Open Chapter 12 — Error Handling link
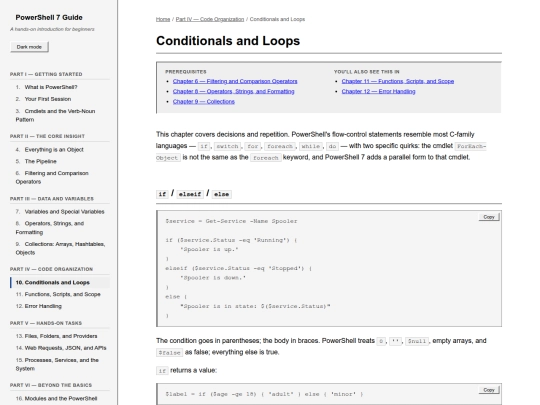 pos(378,91)
